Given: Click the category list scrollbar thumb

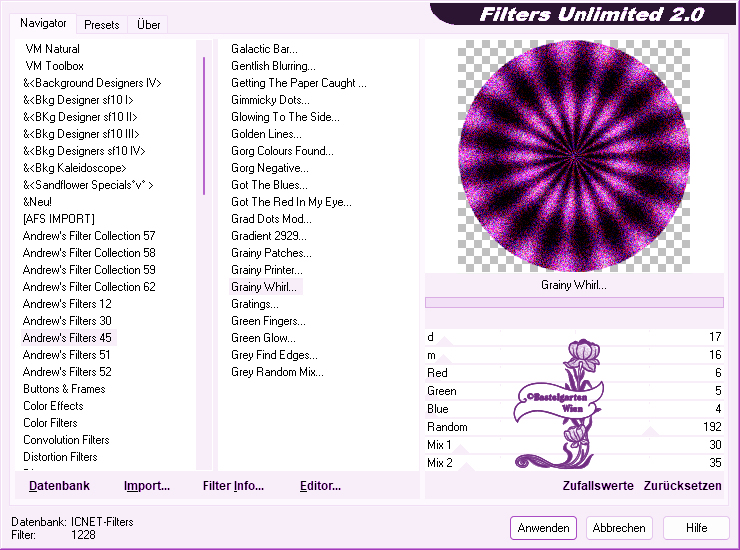Looking at the screenshot, I should [x=204, y=126].
